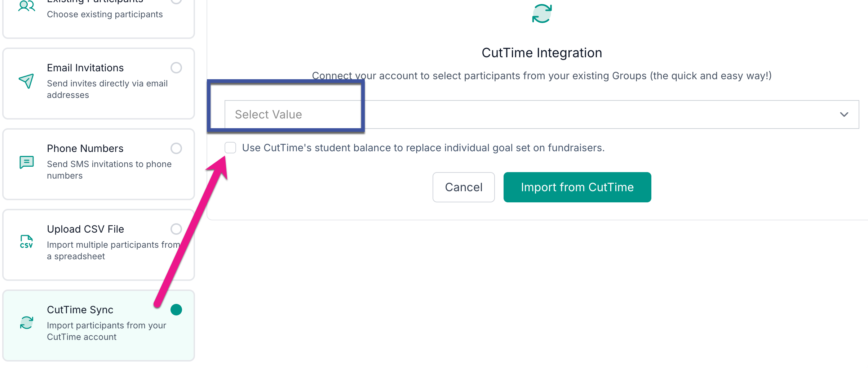
Task: Choose the Upload CSV File option title
Action: point(85,229)
